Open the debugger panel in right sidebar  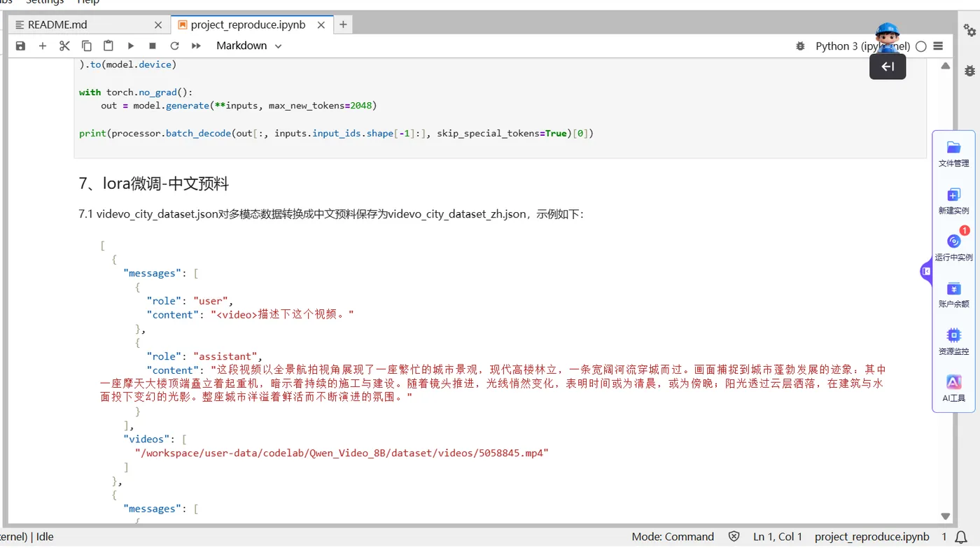click(969, 71)
